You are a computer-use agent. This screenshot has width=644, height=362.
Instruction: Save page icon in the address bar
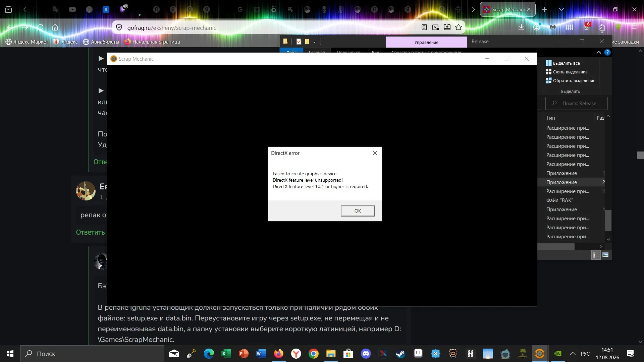click(x=447, y=27)
